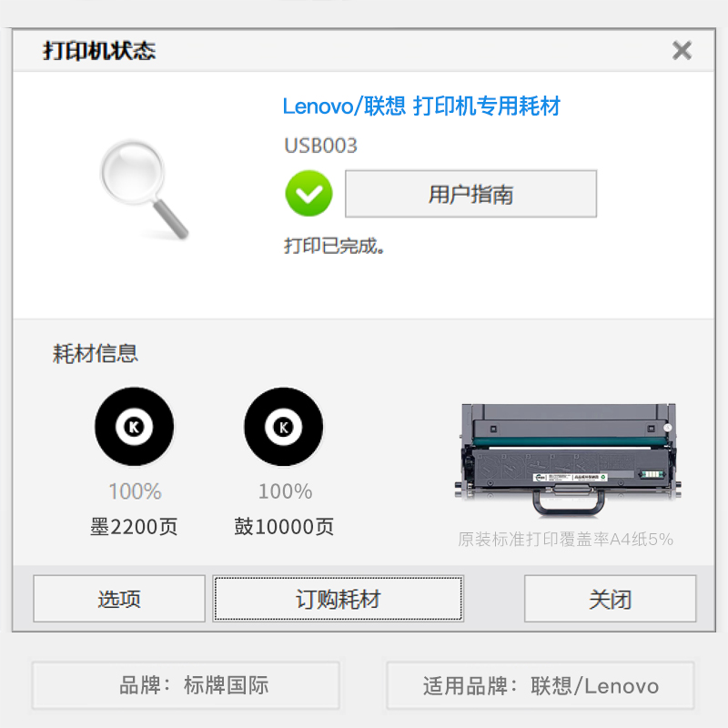Image resolution: width=728 pixels, height=728 pixels.
Task: Open 选项 options
Action: click(119, 599)
